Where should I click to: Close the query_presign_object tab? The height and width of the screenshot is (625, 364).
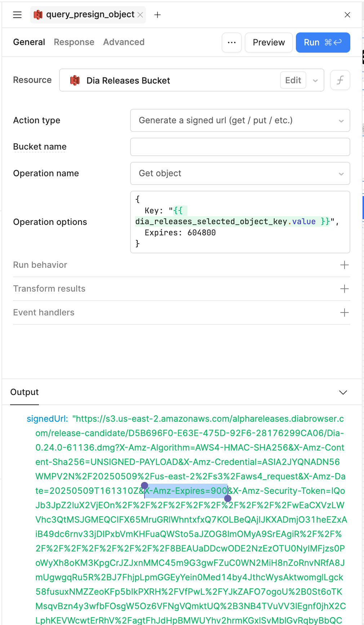coord(140,15)
